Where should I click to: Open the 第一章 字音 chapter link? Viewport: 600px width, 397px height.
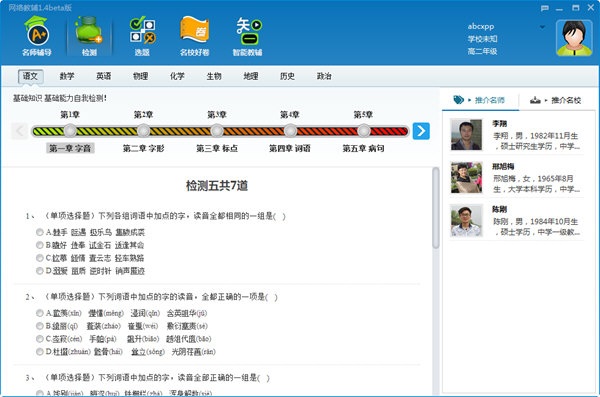pyautogui.click(x=70, y=148)
